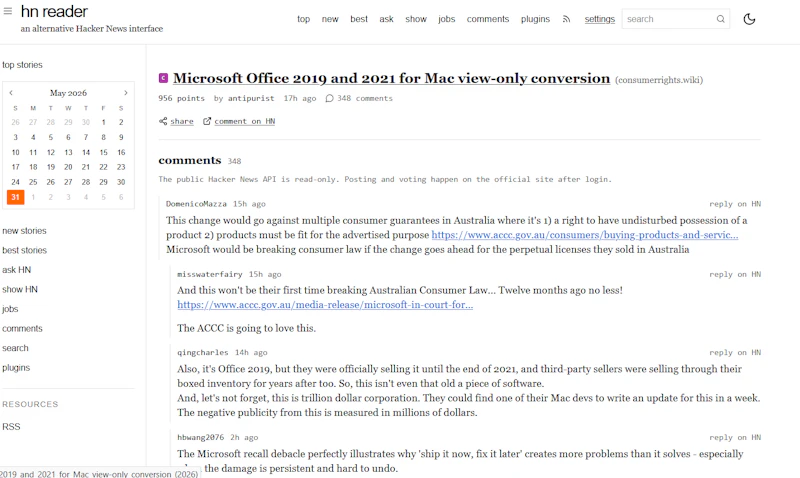The width and height of the screenshot is (800, 478).
Task: Select plugins in sidebar
Action: [16, 368]
